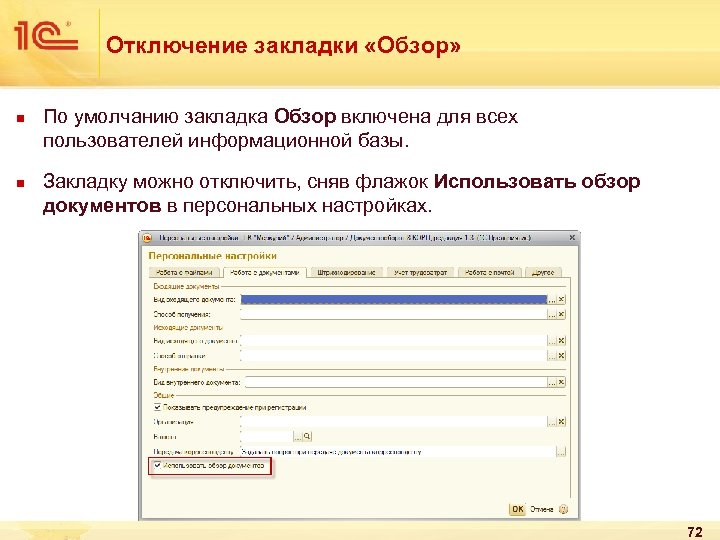720x540 pixels.
Task: Uncheck Использовать обзор документов checkbox
Action: click(158, 465)
